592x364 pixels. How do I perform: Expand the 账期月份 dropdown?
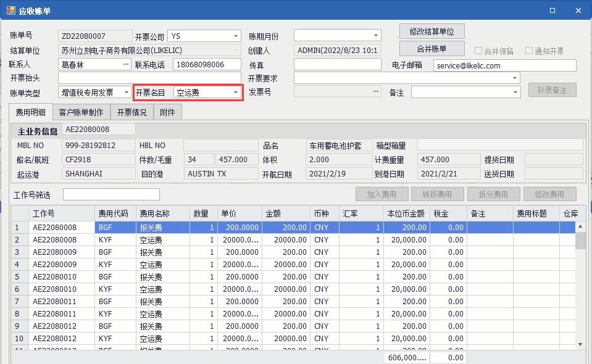375,36
